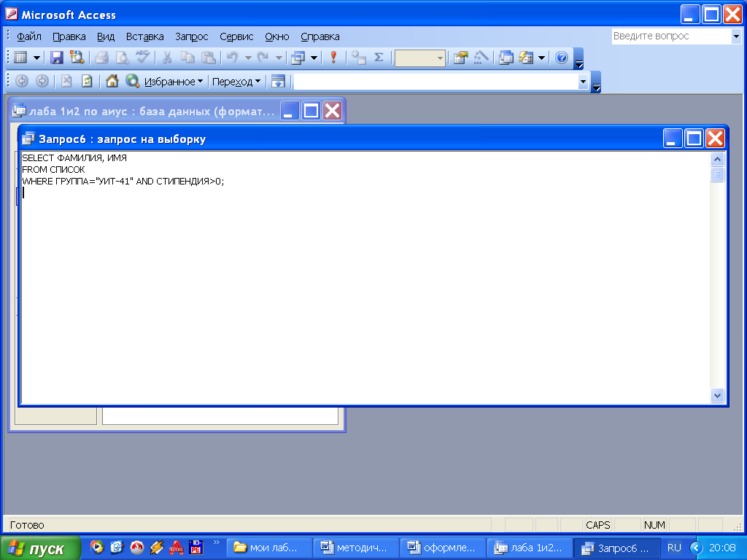Click the Redo arrow icon
Screen dimensions: 747x560
click(x=263, y=58)
